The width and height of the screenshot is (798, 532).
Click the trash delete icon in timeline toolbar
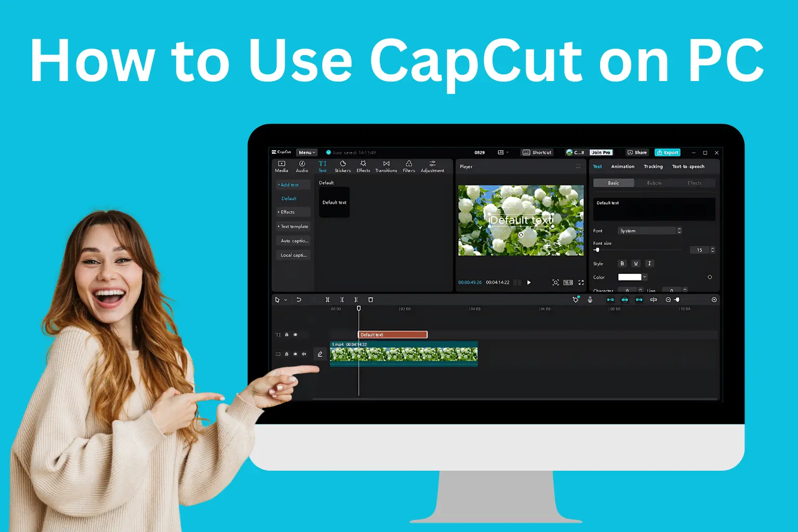(370, 300)
